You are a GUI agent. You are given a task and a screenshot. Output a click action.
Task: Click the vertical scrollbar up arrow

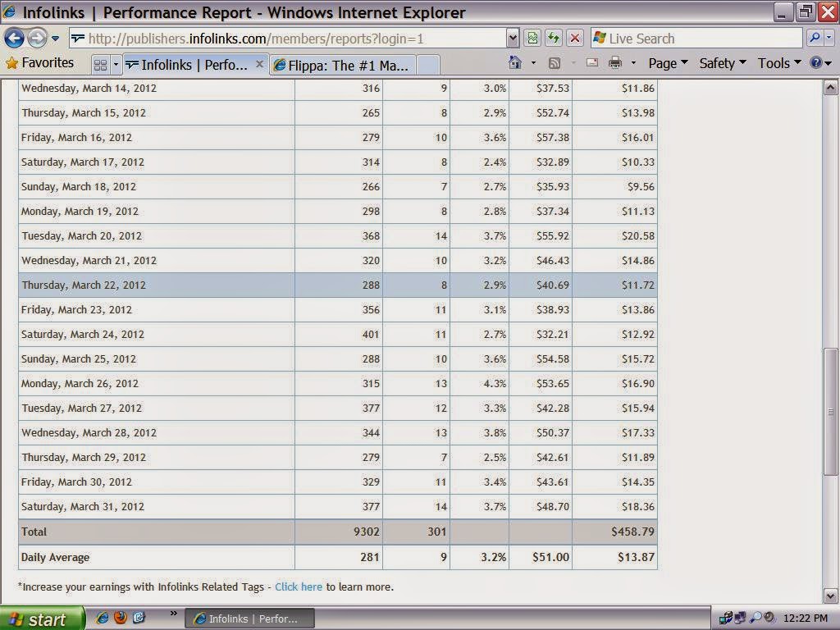tap(830, 88)
